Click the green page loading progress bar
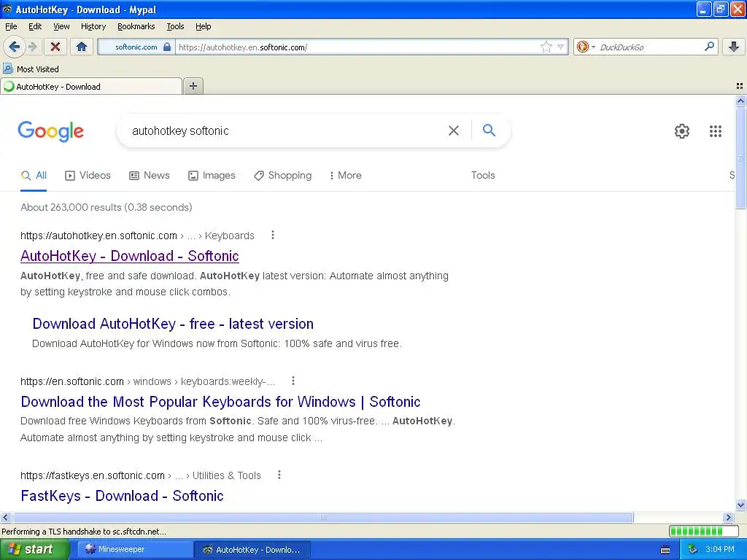The width and height of the screenshot is (747, 560). (x=703, y=531)
